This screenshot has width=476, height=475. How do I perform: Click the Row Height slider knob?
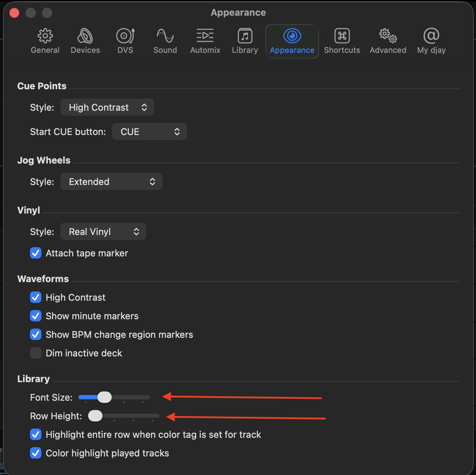coord(95,416)
